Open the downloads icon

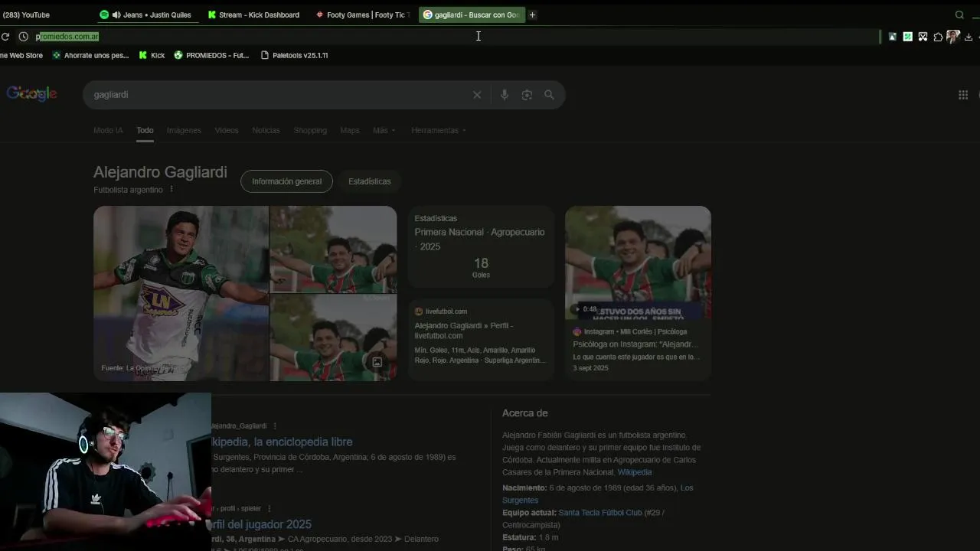pyautogui.click(x=969, y=37)
